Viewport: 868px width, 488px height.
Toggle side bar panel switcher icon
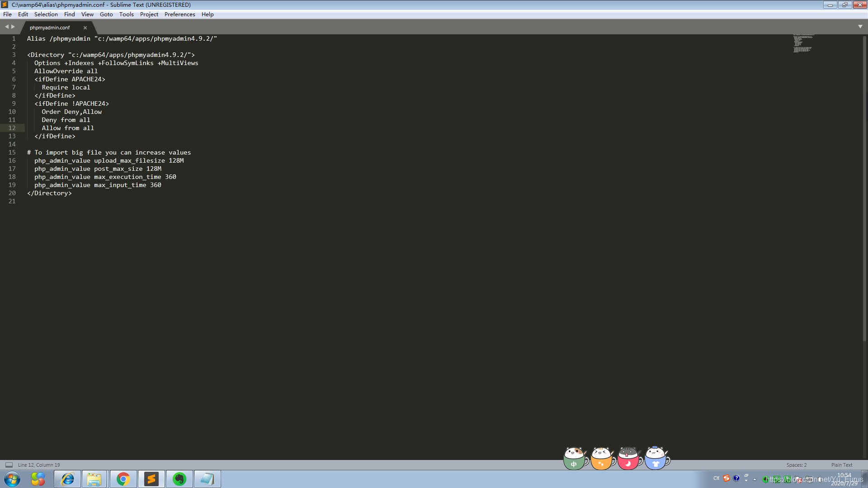pos(9,465)
